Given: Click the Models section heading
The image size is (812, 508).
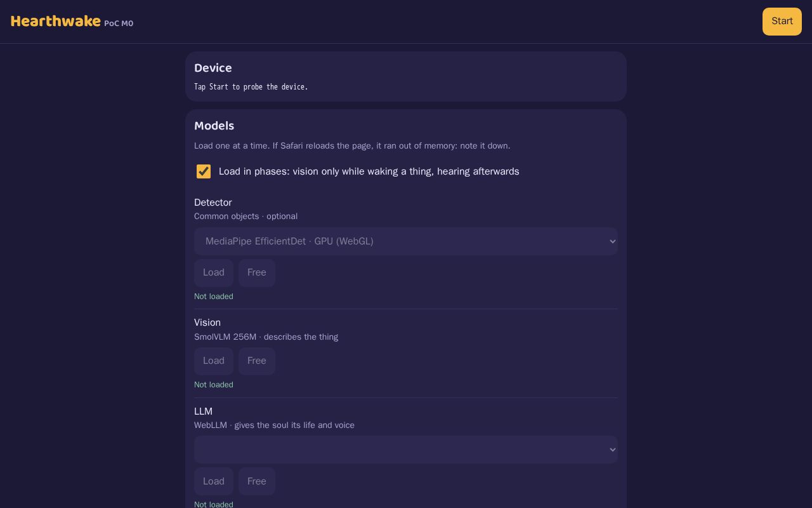Looking at the screenshot, I should (214, 126).
